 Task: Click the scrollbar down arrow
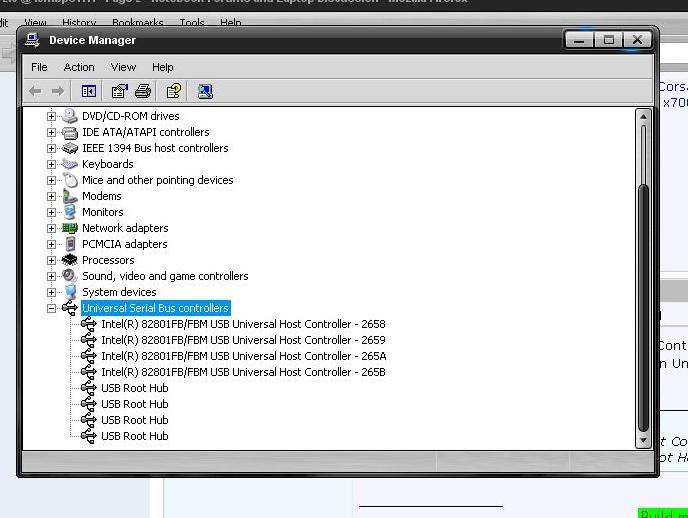[x=643, y=440]
